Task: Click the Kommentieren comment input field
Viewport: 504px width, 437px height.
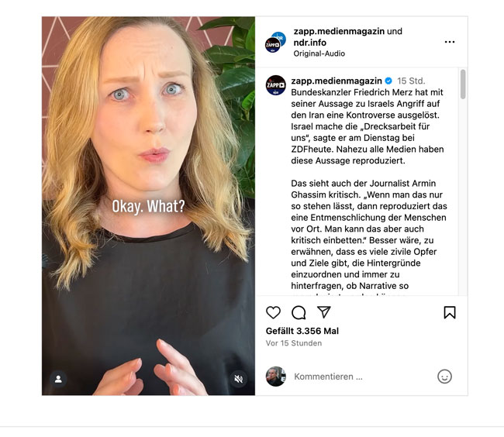Action: click(x=363, y=377)
